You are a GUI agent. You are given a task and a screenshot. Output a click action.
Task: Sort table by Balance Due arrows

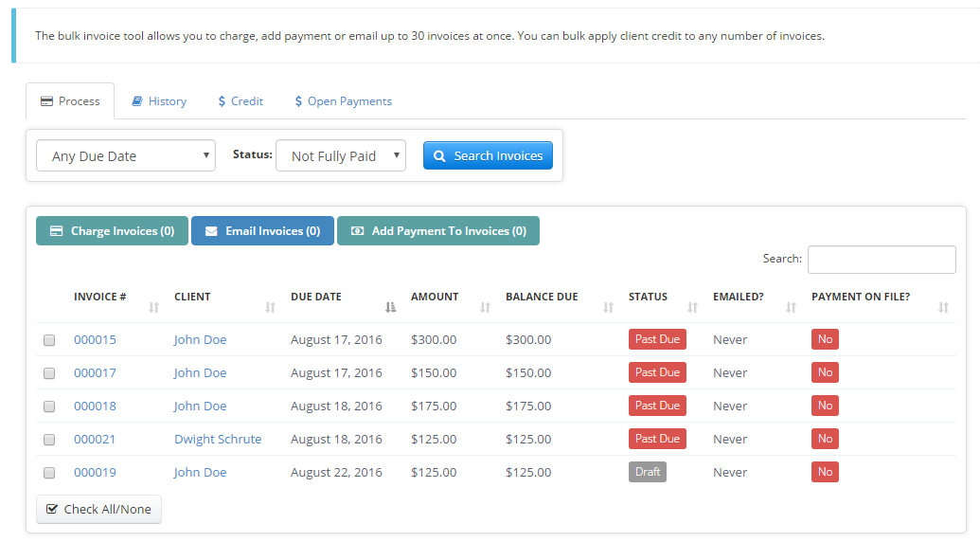point(608,307)
